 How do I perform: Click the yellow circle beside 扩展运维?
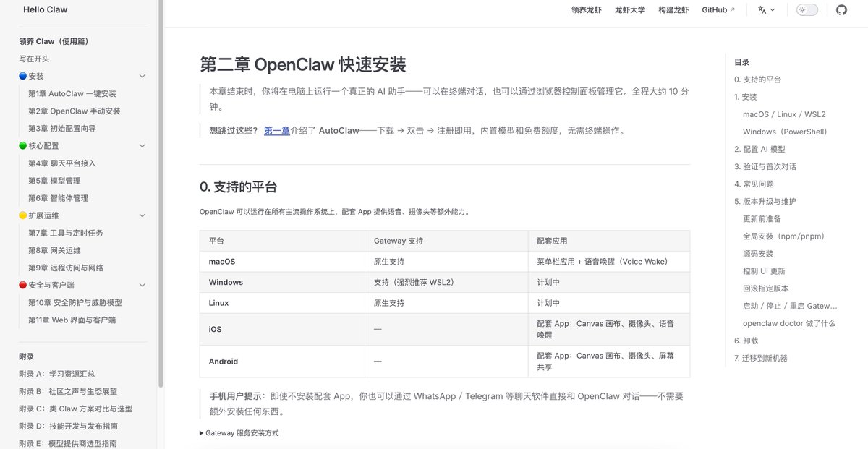pos(23,215)
